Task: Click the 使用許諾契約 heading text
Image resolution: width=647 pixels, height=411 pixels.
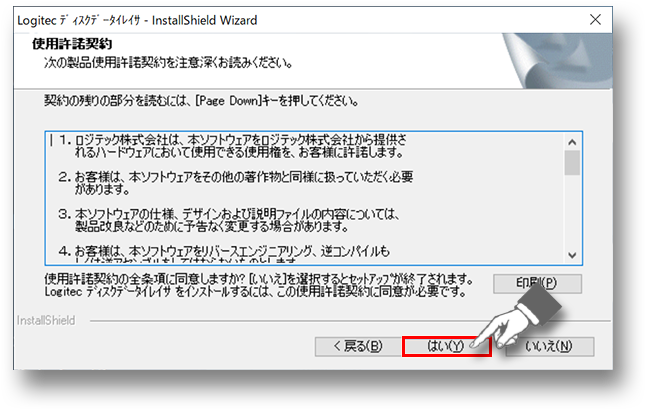Action: 72,43
